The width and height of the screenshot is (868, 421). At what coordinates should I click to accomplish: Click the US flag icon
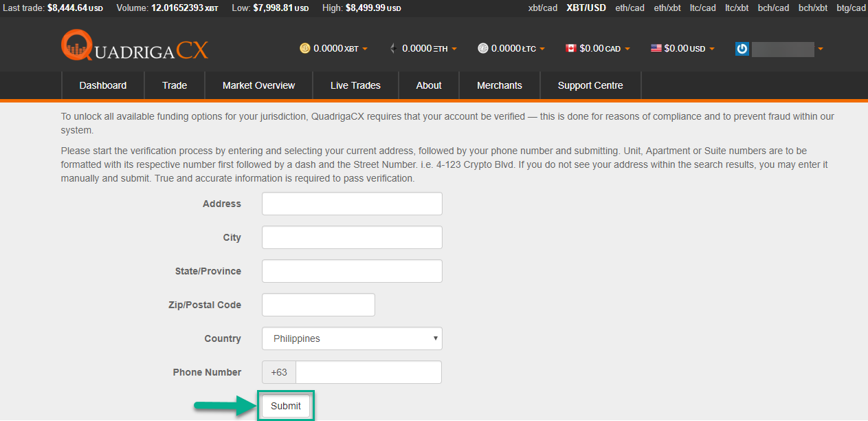[656, 48]
